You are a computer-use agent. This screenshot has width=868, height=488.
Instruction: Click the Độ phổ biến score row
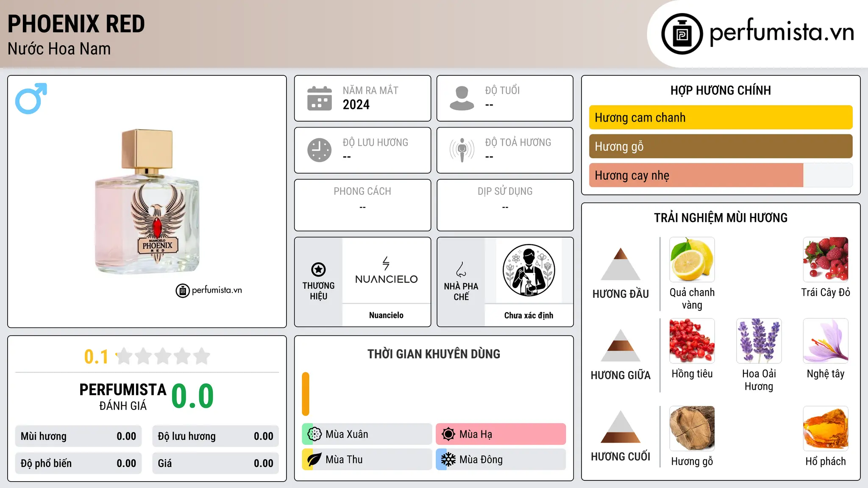78,463
